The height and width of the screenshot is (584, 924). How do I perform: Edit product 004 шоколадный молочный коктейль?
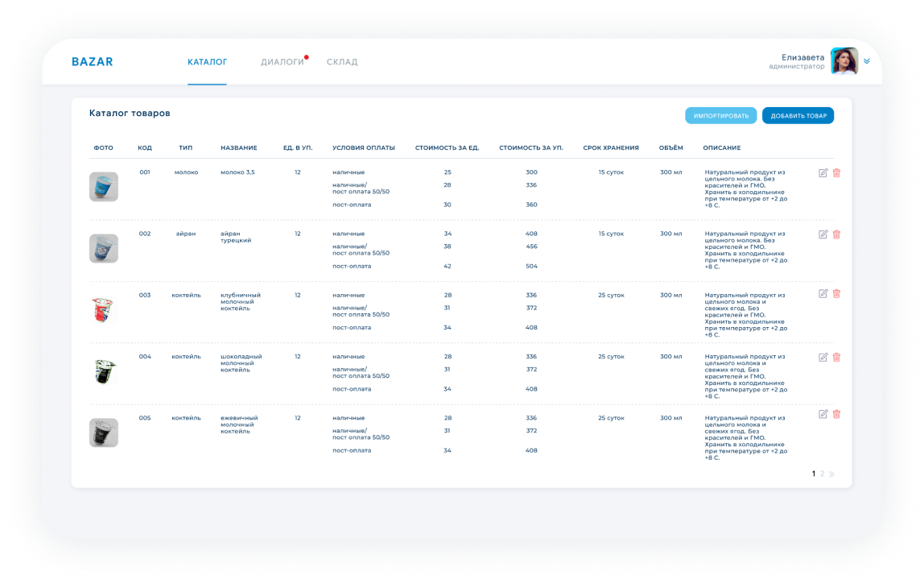coord(823,357)
